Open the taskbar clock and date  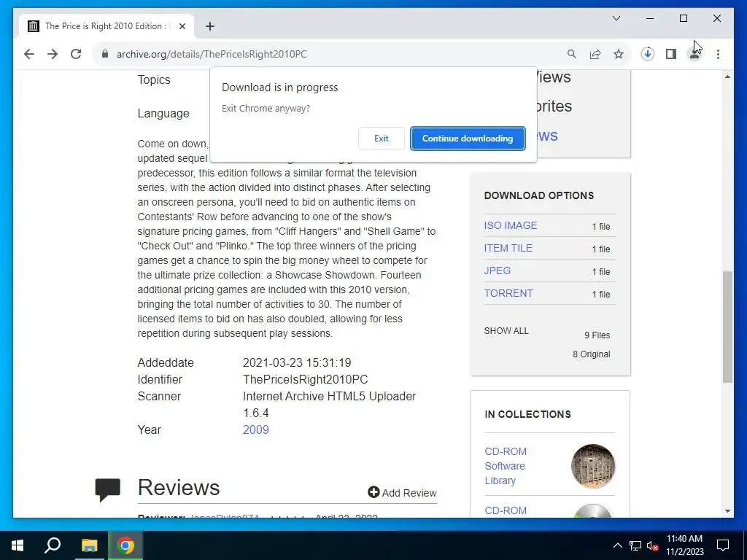(684, 545)
